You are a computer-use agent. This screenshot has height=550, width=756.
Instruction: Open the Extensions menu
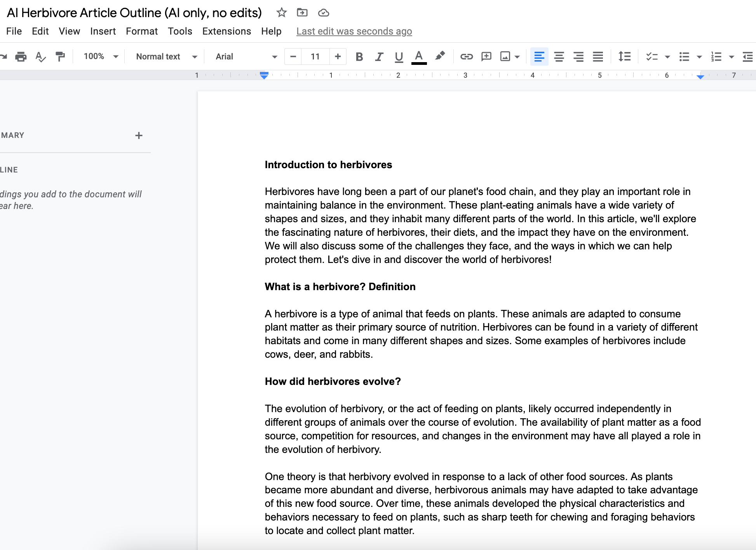click(226, 31)
